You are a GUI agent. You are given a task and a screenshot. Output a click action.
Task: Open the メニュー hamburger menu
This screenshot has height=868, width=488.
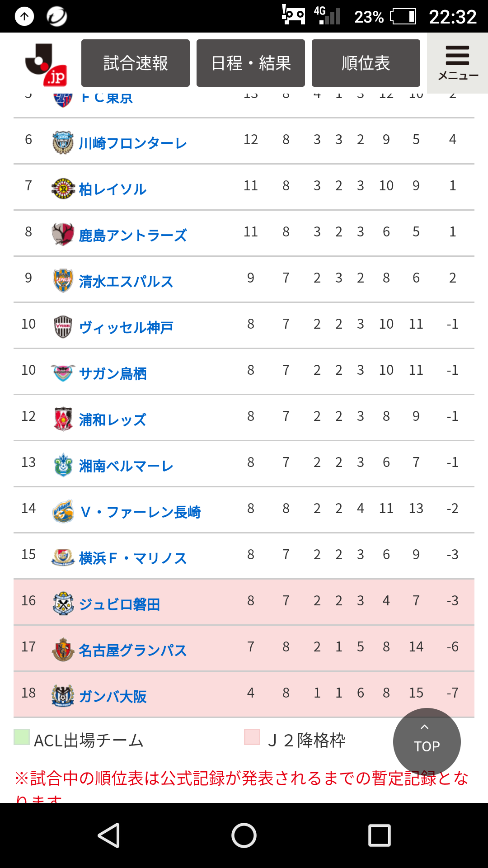[x=457, y=63]
